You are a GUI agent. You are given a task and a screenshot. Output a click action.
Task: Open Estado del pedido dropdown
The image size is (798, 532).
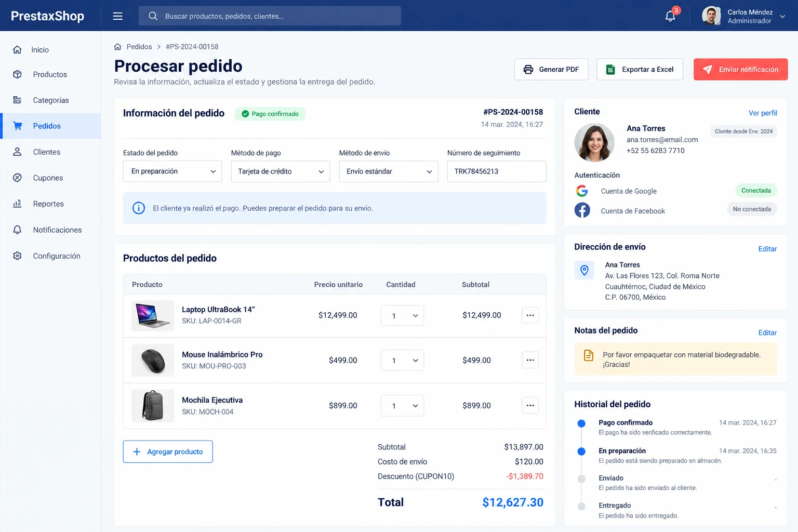click(172, 171)
